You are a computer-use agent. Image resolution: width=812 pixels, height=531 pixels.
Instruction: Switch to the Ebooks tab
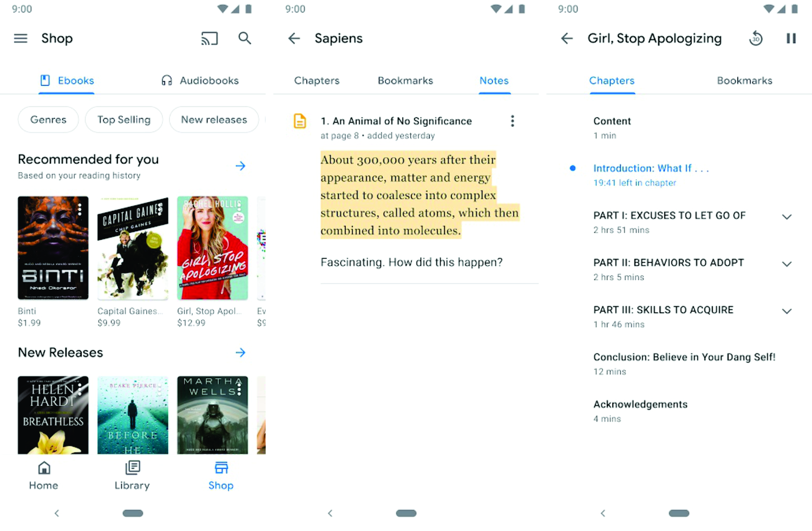click(x=67, y=81)
